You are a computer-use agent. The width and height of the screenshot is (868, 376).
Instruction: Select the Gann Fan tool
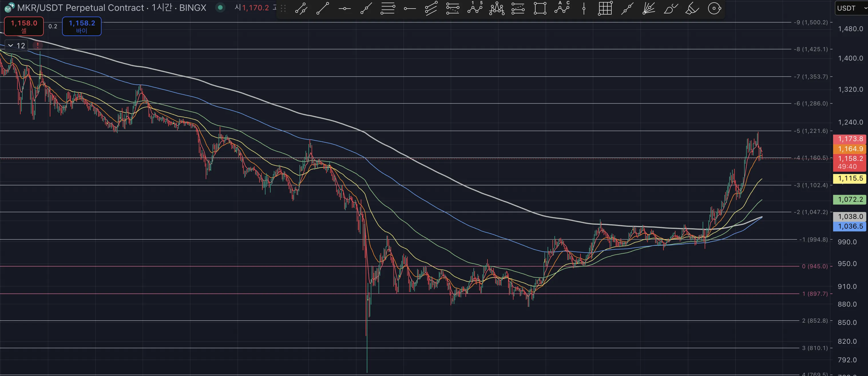[x=649, y=8]
